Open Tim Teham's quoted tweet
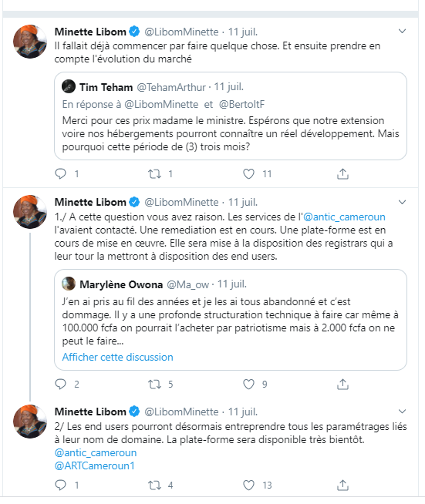 pyautogui.click(x=231, y=116)
